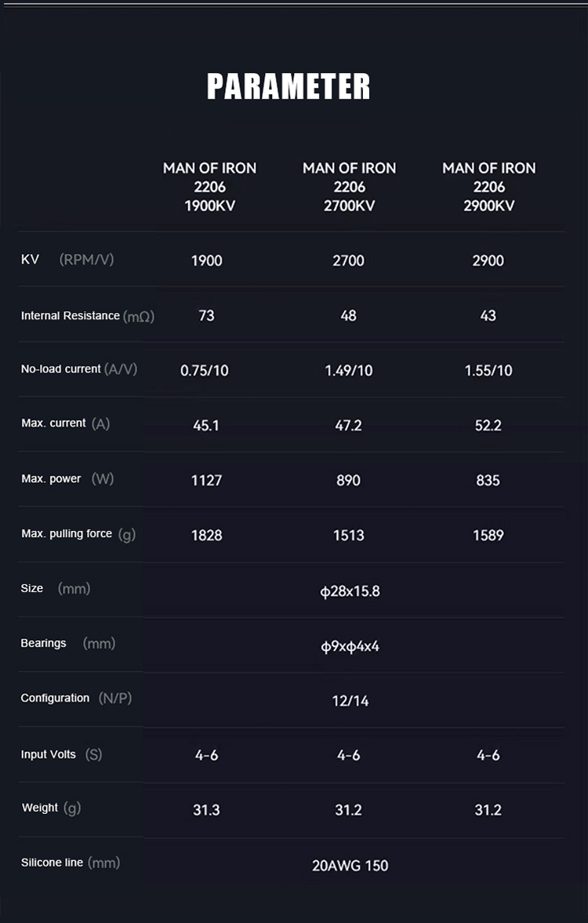588x923 pixels.
Task: Click the Max. current row label
Action: point(65,423)
